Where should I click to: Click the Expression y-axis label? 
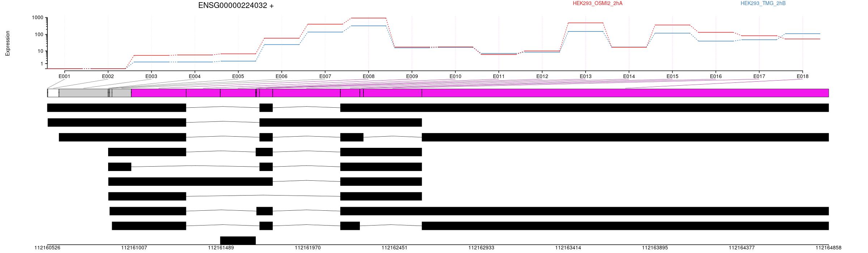pyautogui.click(x=8, y=43)
